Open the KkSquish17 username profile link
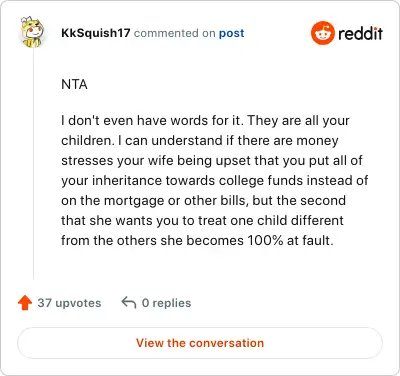Image resolution: width=400 pixels, height=376 pixels. click(x=96, y=33)
